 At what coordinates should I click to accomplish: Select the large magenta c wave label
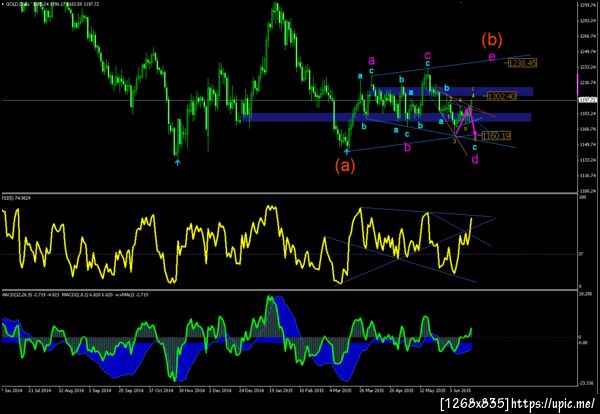coord(428,56)
